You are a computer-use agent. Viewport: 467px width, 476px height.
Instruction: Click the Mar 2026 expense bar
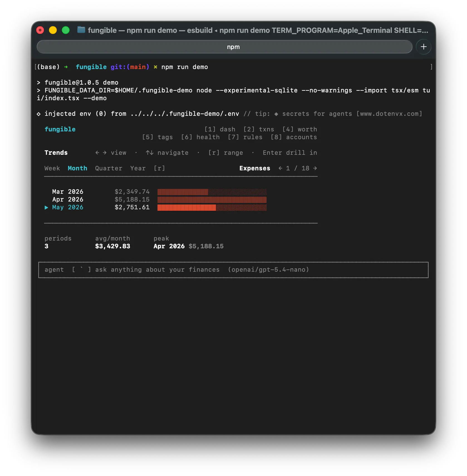[212, 192]
